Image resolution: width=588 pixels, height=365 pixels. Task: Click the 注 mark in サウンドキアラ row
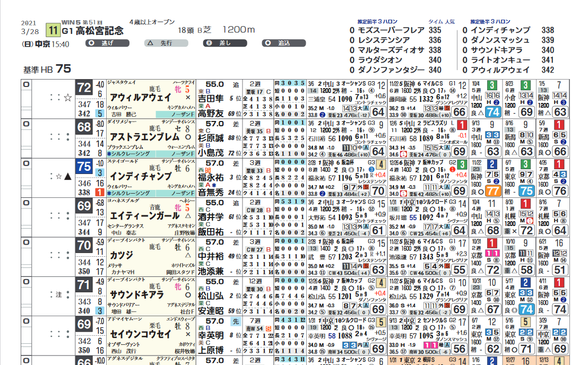(x=59, y=294)
